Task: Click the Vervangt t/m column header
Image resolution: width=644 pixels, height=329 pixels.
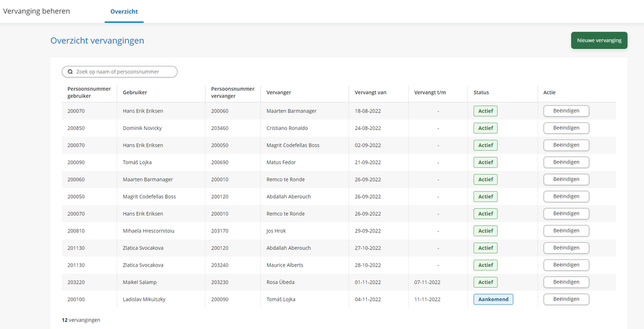Action: pyautogui.click(x=430, y=92)
